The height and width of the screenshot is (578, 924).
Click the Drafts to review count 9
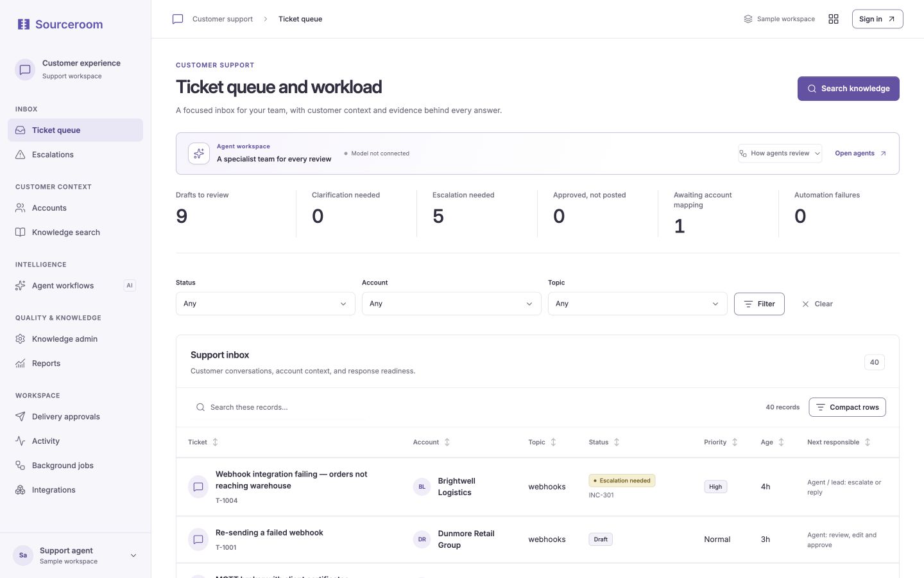pyautogui.click(x=182, y=216)
